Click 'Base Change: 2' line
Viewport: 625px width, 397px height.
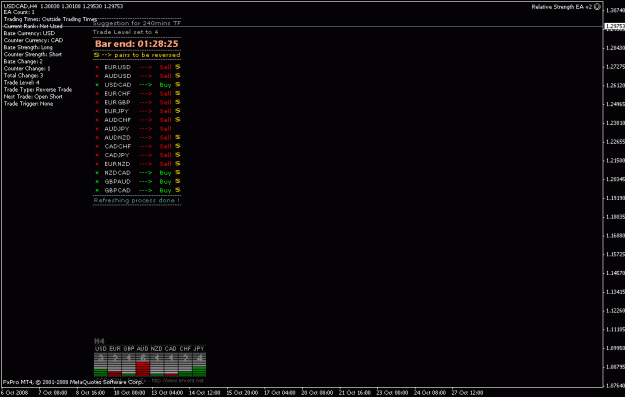tap(23, 61)
